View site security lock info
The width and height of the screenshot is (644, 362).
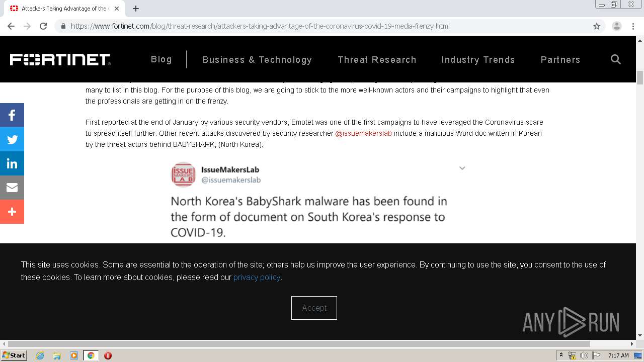coord(63,26)
